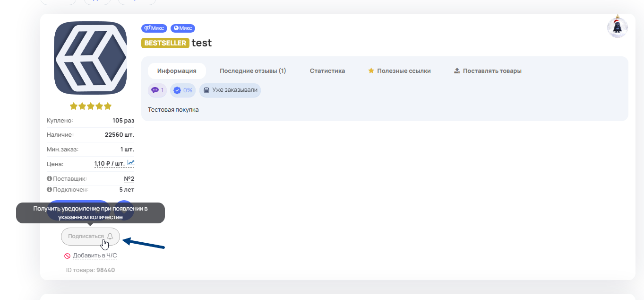
Task: Click the Уже заказывали badge
Action: pyautogui.click(x=230, y=90)
